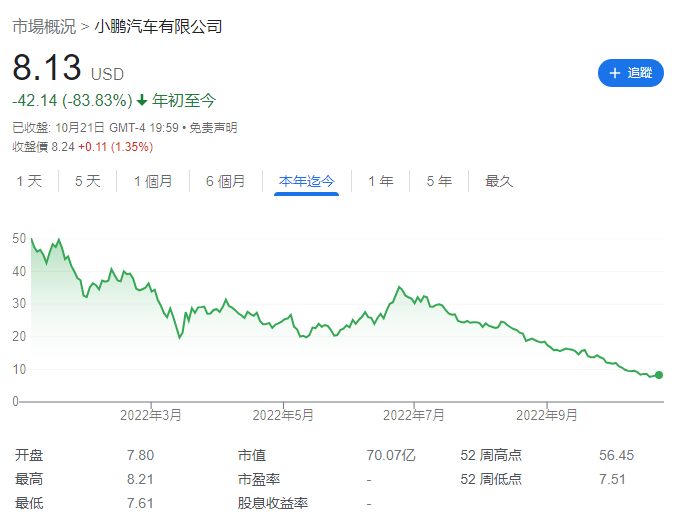
Task: Switch to the 6 個月 tab
Action: point(225,181)
